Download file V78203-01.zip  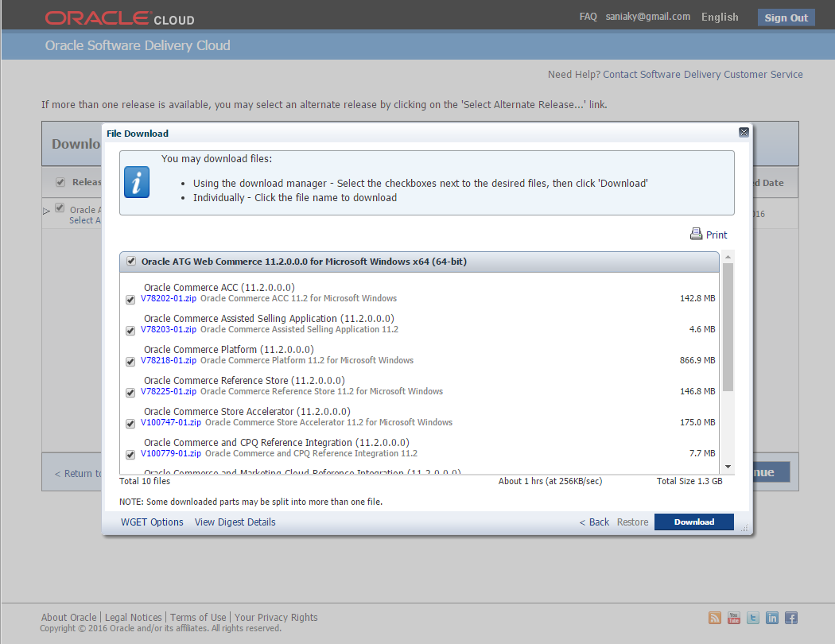tap(169, 329)
